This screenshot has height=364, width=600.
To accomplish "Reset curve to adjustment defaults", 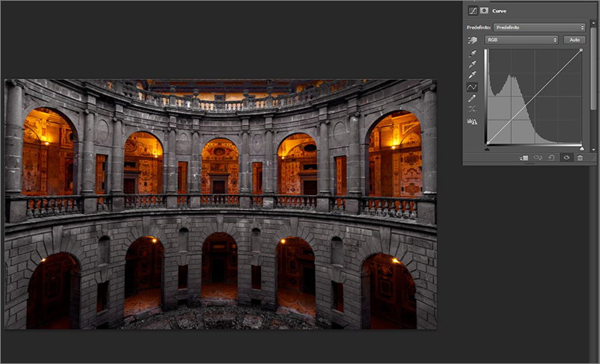I will 552,158.
